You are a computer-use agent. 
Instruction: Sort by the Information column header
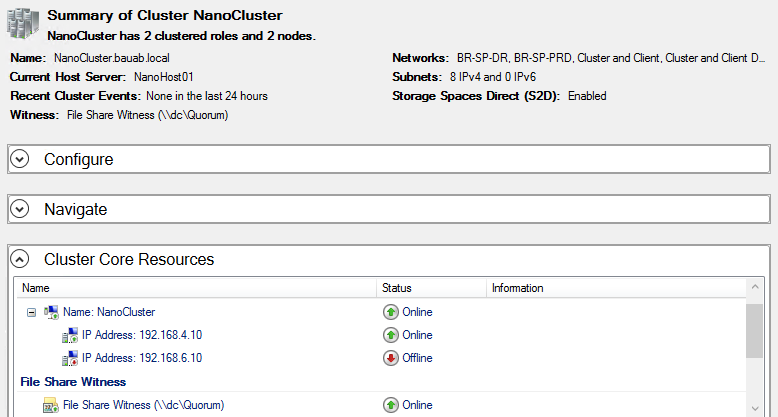pyautogui.click(x=616, y=288)
